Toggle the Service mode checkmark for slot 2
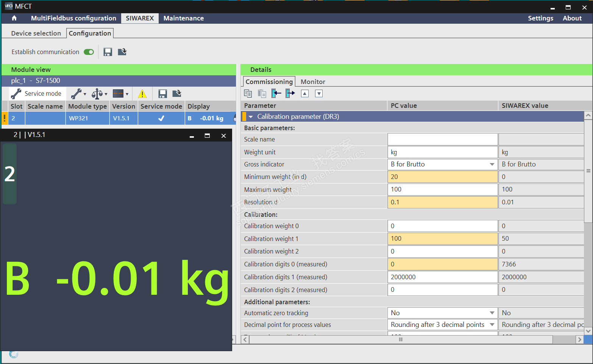Image resolution: width=593 pixels, height=364 pixels. pos(161,118)
